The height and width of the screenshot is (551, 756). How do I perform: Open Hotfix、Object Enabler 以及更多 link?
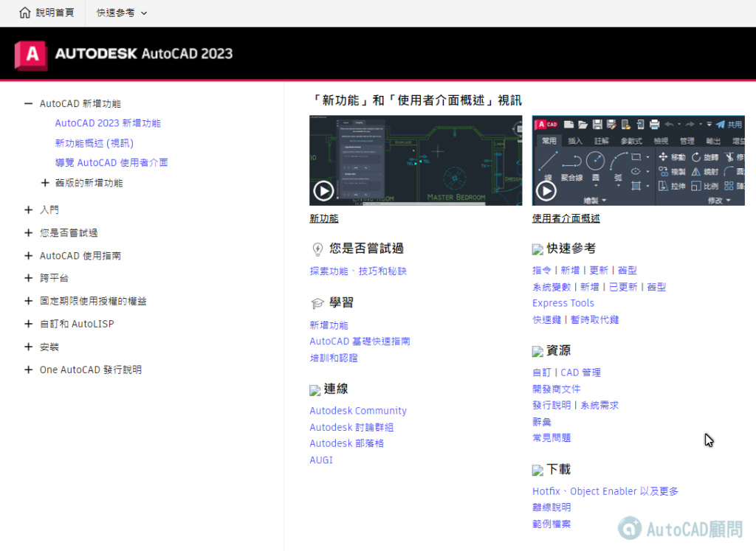tap(605, 491)
